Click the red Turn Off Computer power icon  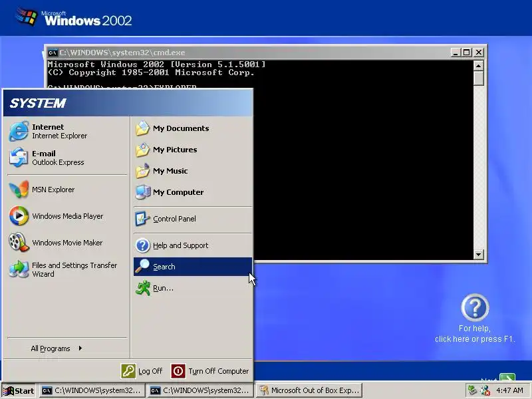178,371
